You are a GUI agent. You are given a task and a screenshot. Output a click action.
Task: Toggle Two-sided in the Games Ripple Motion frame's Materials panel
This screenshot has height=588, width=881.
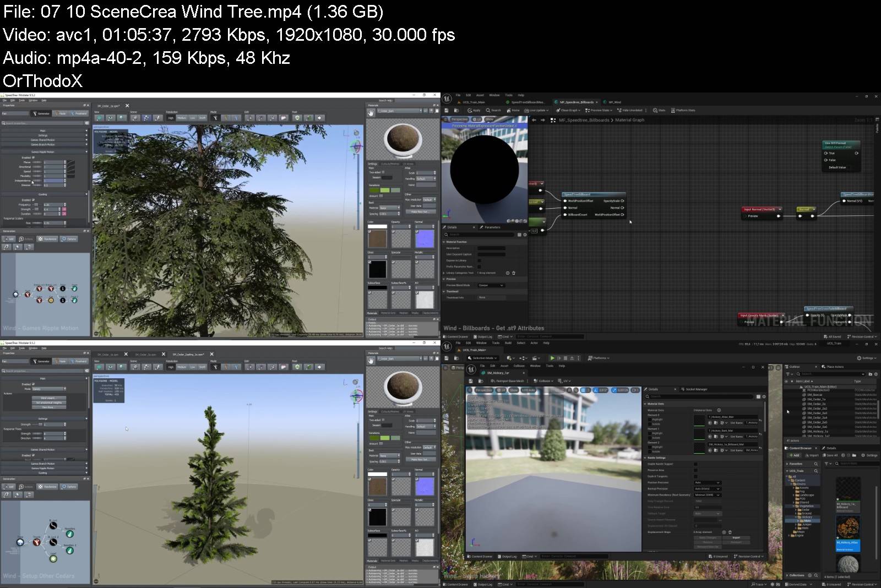[x=383, y=172]
